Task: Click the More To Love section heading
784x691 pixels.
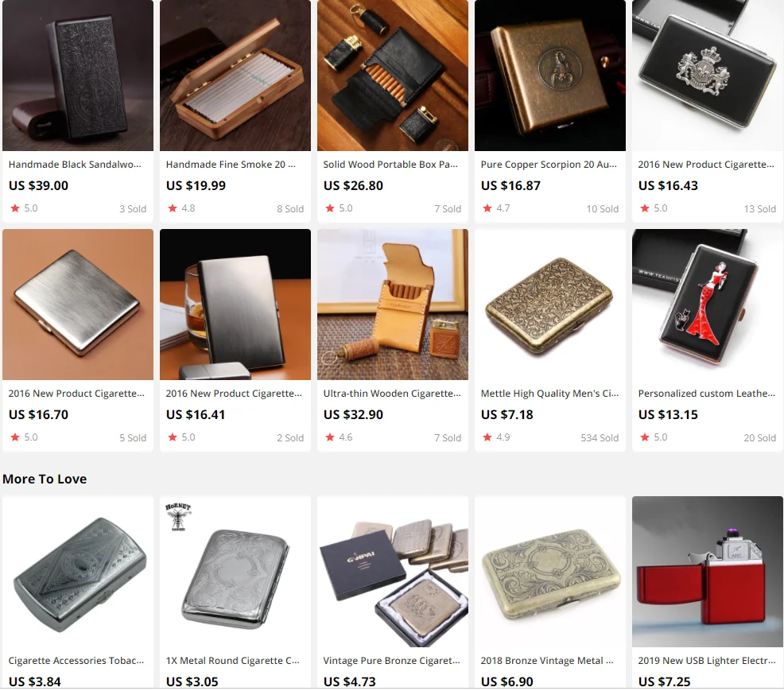Action: [x=45, y=479]
